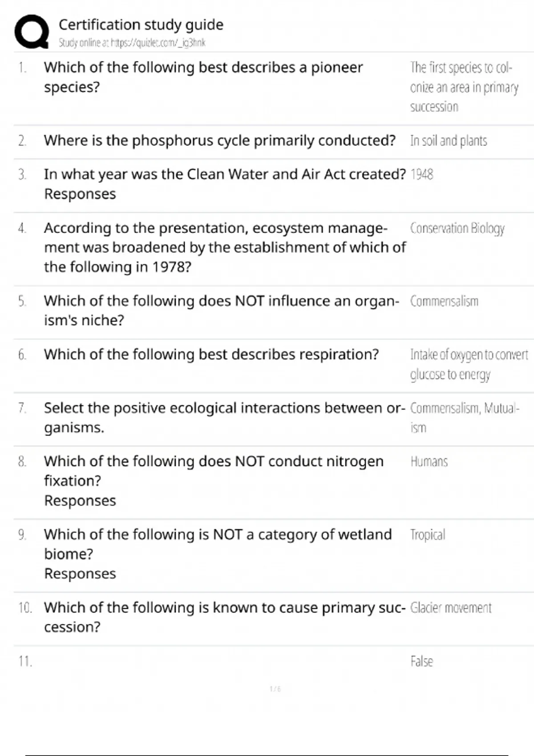The width and height of the screenshot is (534, 756).
Task: Select the "Humans" answer
Action: tap(429, 462)
